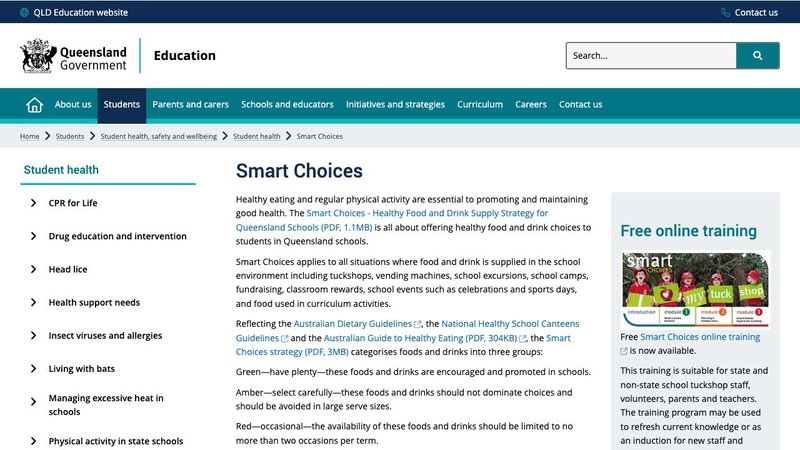Open the Curriculum navigation item
This screenshot has height=450, width=800.
click(x=480, y=105)
